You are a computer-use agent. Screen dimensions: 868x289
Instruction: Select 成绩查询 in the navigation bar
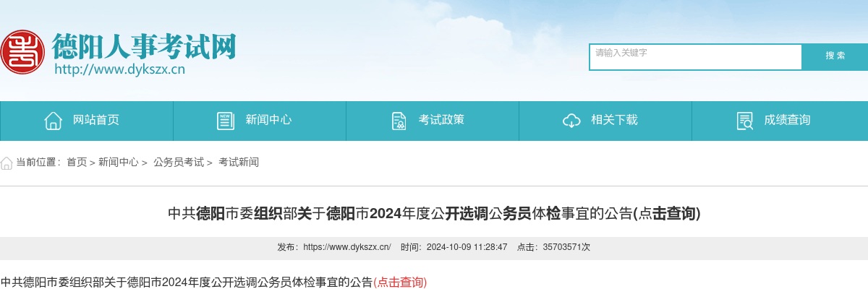point(787,121)
